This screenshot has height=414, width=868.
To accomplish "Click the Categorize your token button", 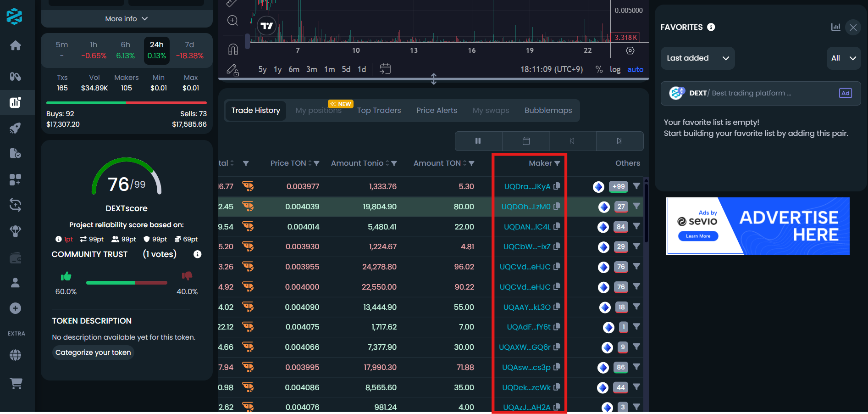I will coord(93,352).
